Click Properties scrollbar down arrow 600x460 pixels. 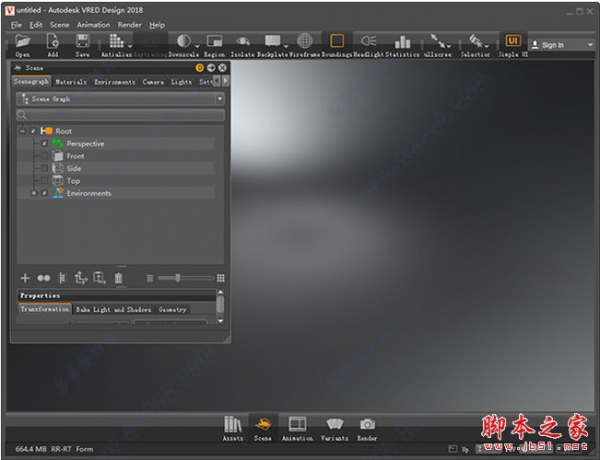point(220,321)
